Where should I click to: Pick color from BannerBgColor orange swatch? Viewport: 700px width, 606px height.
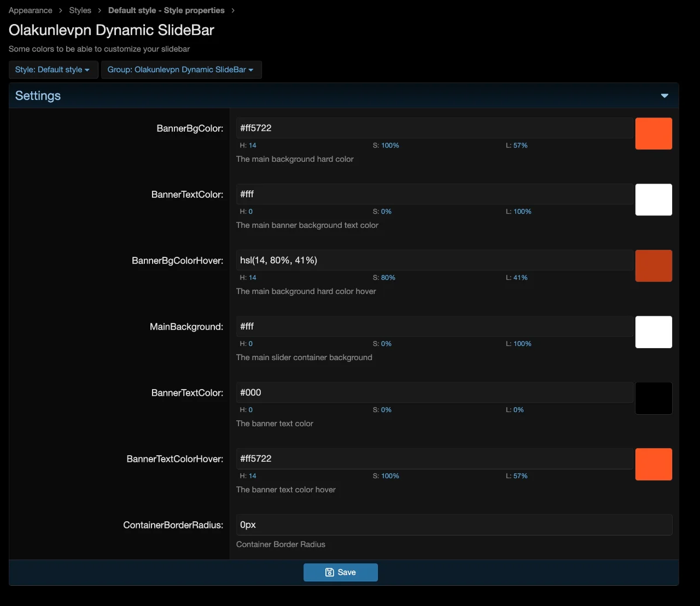pos(654,134)
